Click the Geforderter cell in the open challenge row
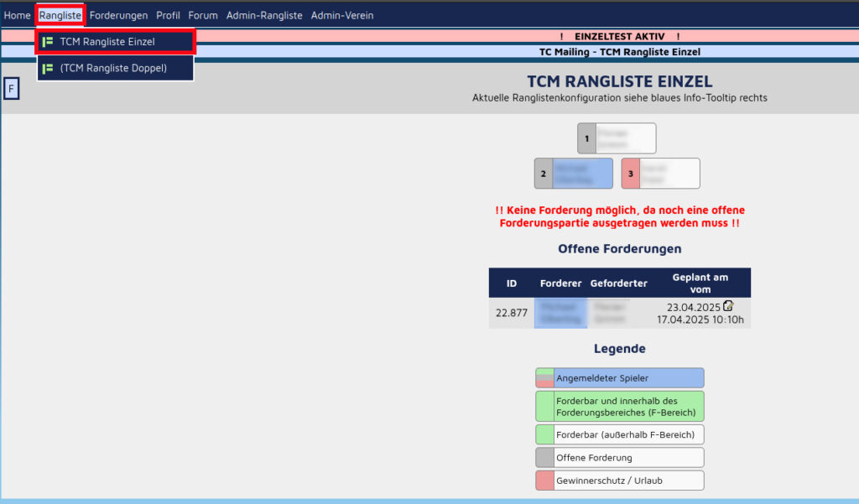 point(610,313)
